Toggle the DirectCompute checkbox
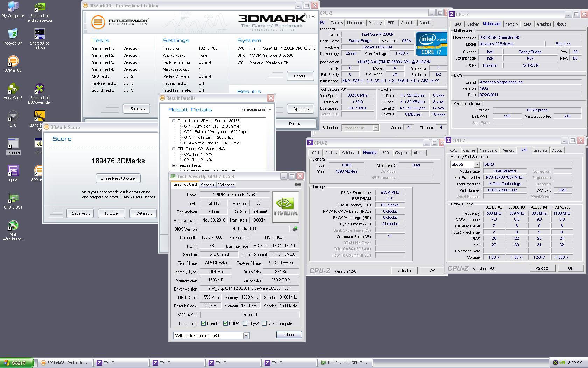 [x=265, y=323]
